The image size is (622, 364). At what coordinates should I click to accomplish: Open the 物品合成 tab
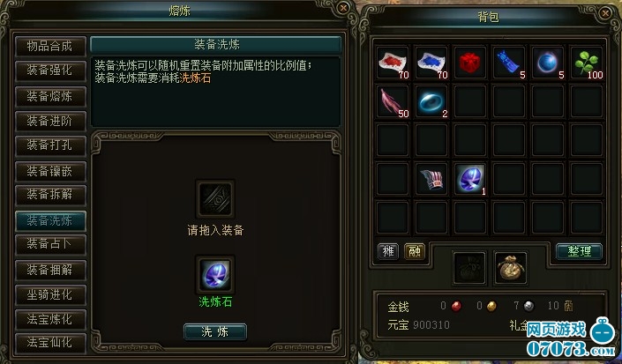click(x=50, y=47)
